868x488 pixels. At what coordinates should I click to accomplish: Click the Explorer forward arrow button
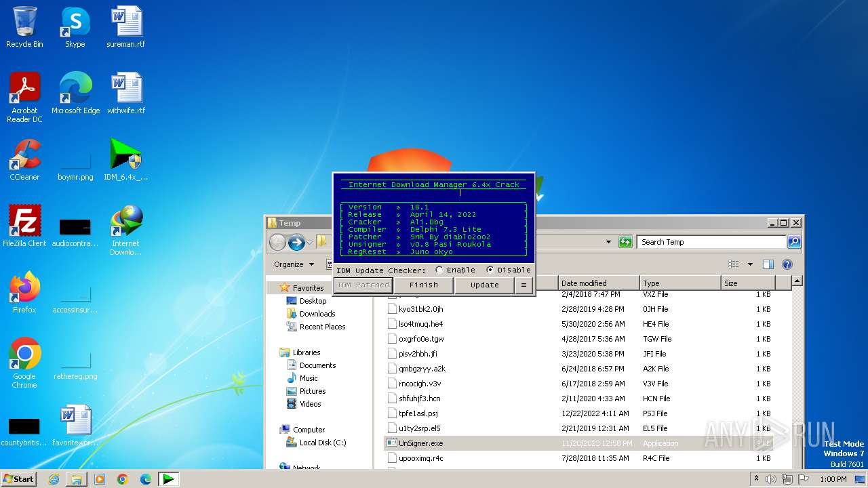pyautogui.click(x=296, y=242)
